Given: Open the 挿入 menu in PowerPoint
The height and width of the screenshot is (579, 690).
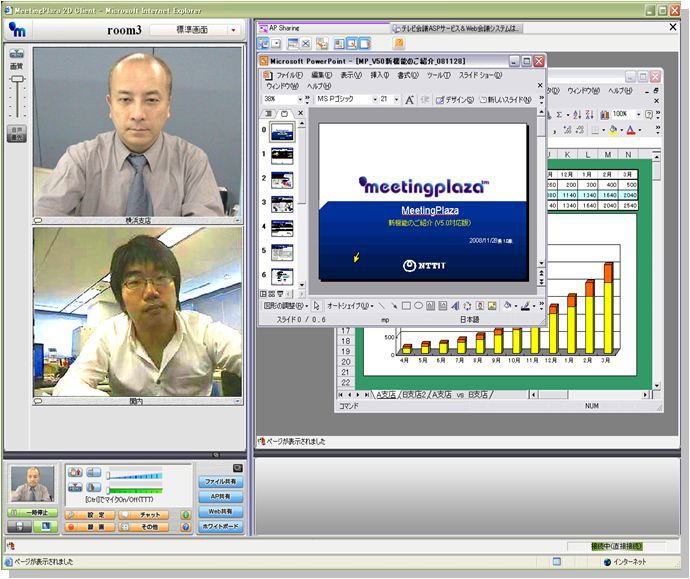Looking at the screenshot, I should tap(380, 75).
